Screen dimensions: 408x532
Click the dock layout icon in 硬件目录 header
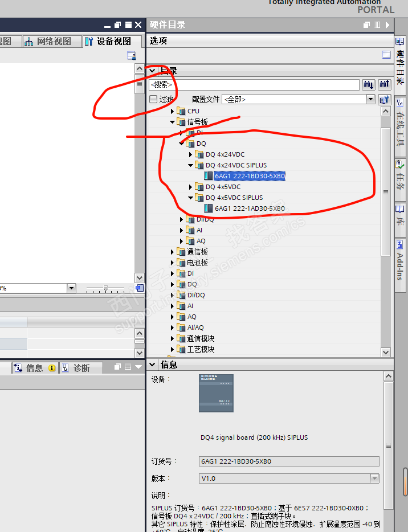pos(377,24)
